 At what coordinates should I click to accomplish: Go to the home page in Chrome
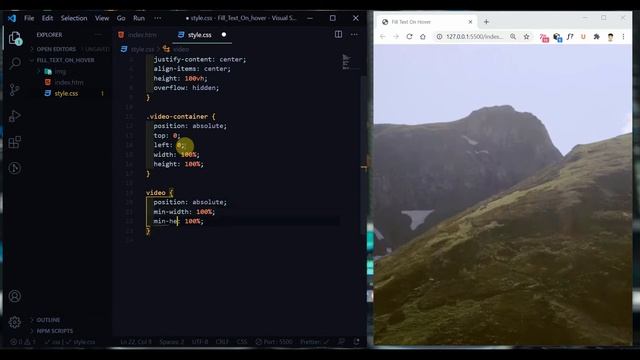click(x=423, y=37)
